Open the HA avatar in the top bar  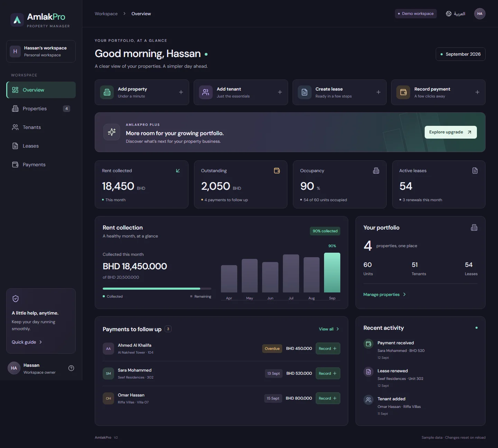(480, 14)
